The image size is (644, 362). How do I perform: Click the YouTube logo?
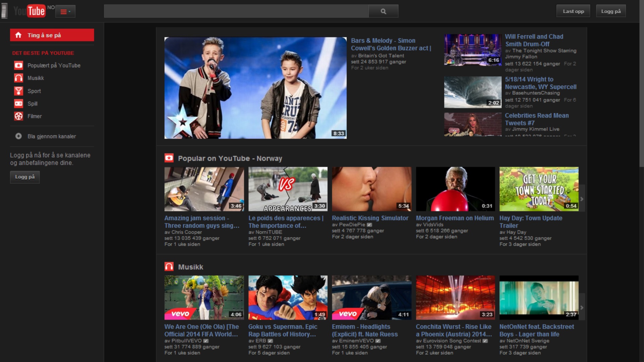(x=29, y=11)
